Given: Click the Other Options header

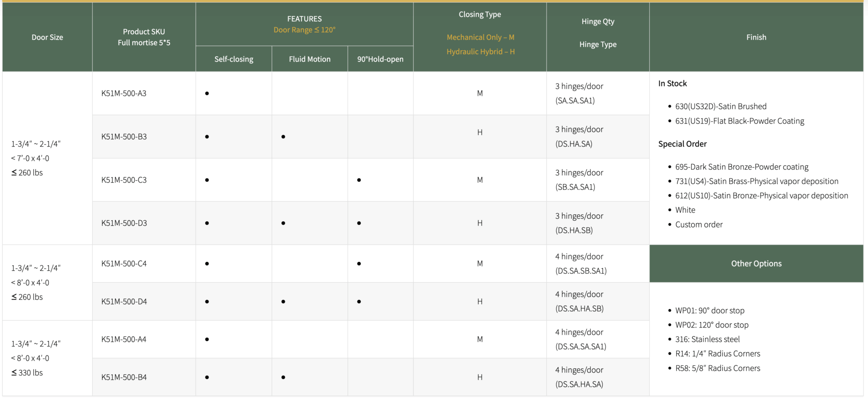Looking at the screenshot, I should point(756,264).
